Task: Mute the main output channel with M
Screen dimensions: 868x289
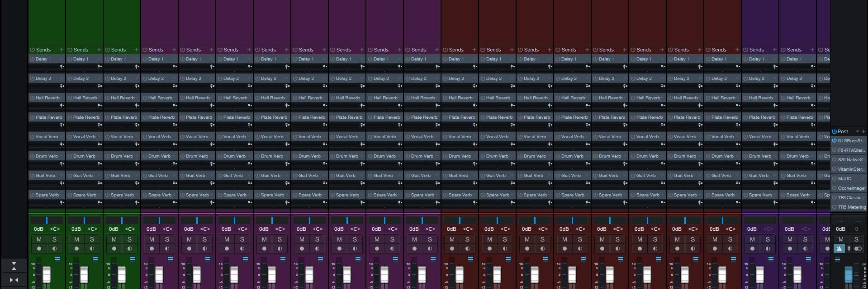Action: tap(841, 239)
